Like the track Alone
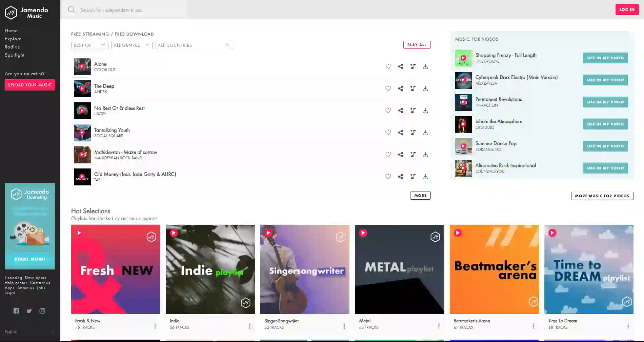 tap(388, 66)
